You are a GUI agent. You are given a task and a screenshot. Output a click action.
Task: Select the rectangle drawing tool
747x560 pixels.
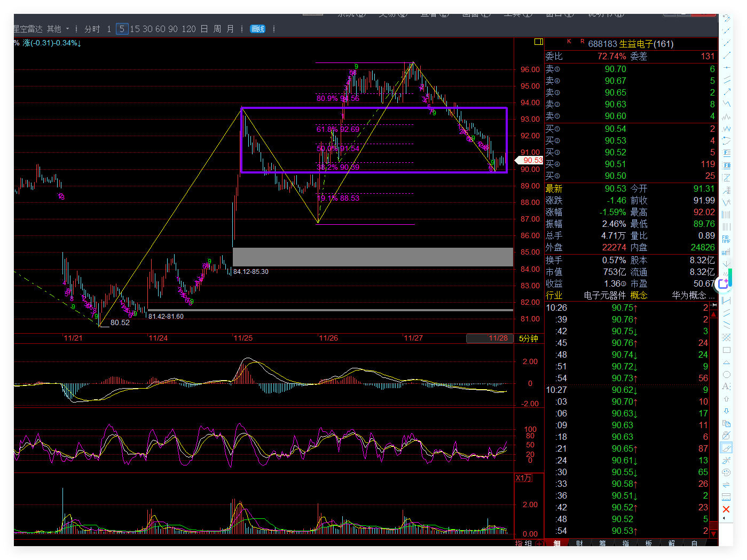[x=726, y=350]
